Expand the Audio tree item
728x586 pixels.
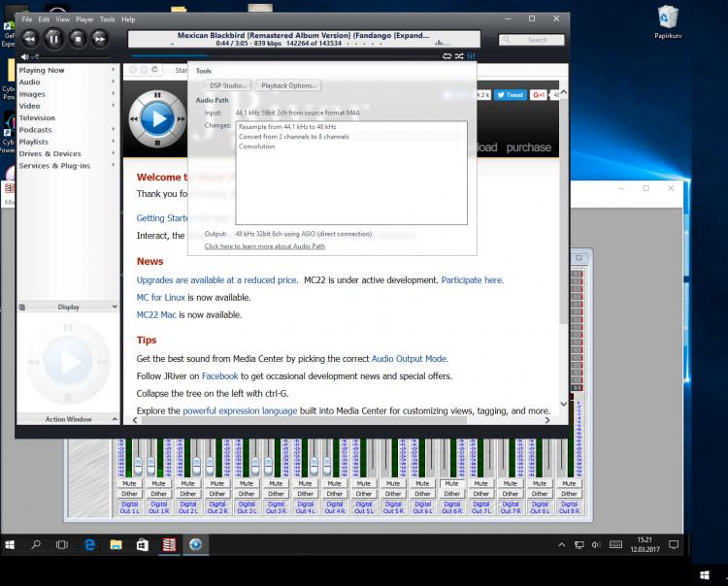click(114, 82)
